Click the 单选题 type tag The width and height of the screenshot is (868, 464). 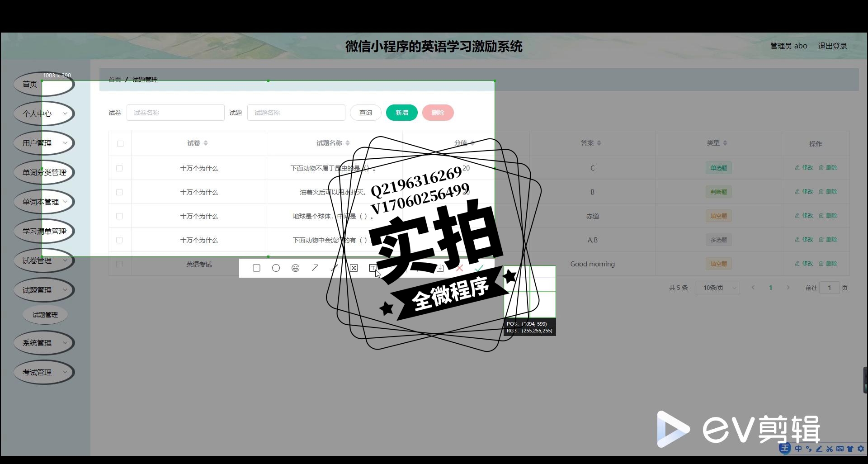(719, 168)
